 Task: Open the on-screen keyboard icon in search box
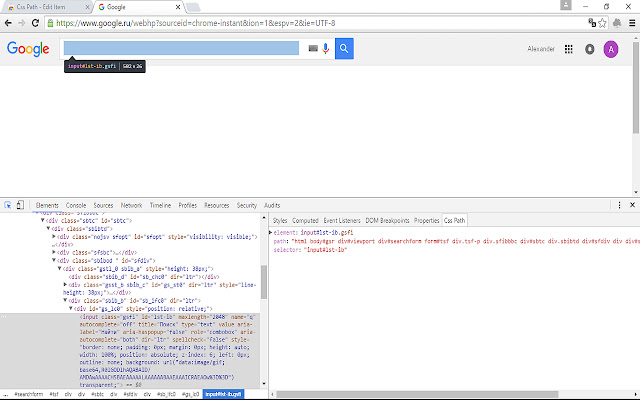point(313,48)
